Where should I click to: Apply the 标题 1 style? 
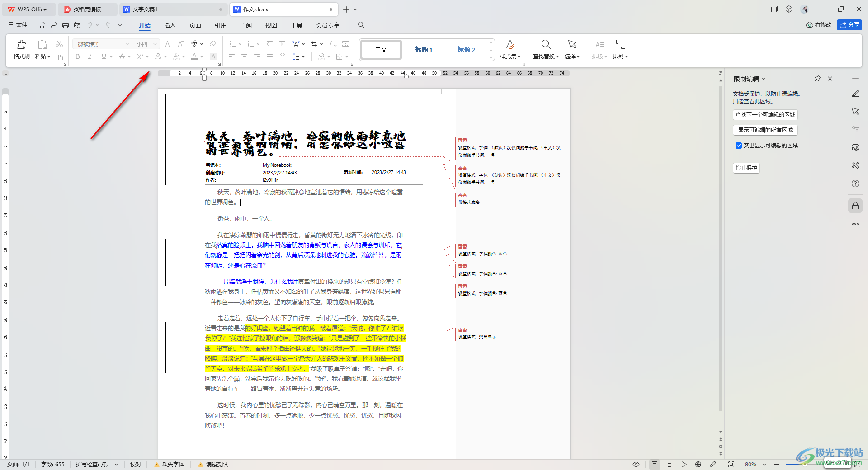point(424,50)
